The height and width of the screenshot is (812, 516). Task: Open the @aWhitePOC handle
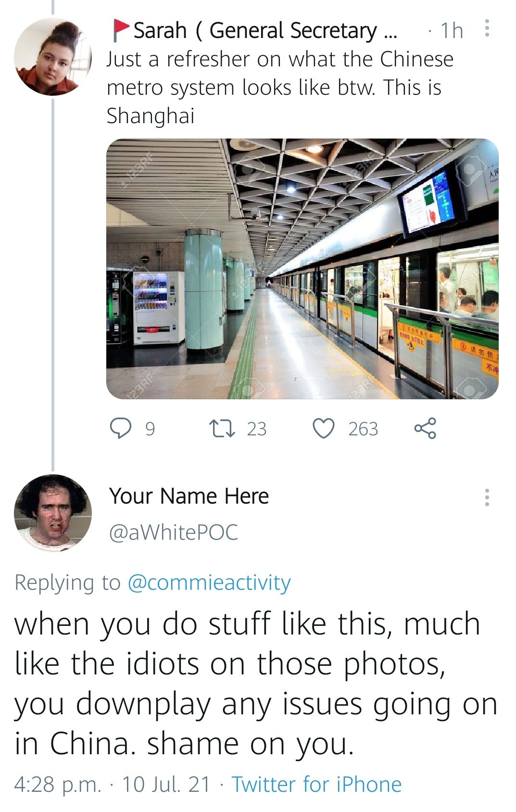point(174,533)
